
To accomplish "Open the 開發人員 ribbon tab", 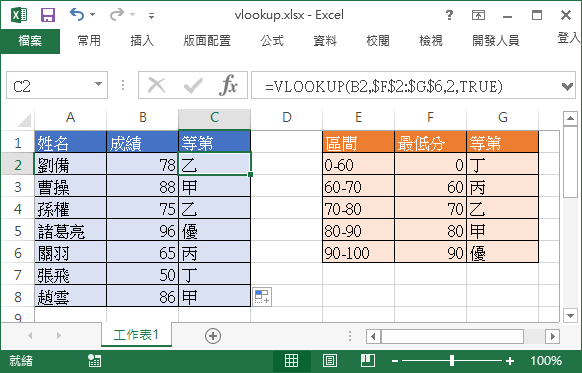I will click(x=496, y=40).
